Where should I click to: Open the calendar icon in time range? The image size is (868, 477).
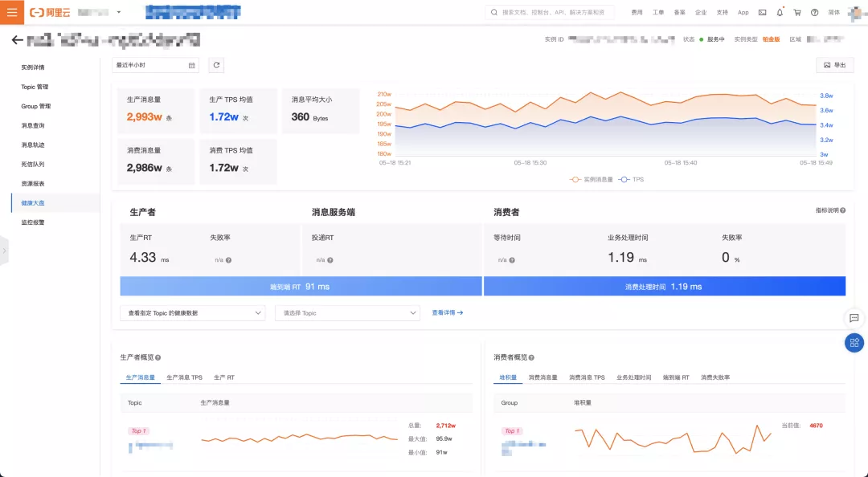point(191,65)
